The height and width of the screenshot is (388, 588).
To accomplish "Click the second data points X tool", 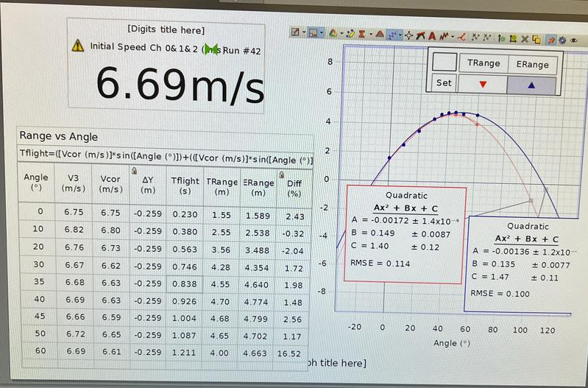I will pyautogui.click(x=486, y=38).
